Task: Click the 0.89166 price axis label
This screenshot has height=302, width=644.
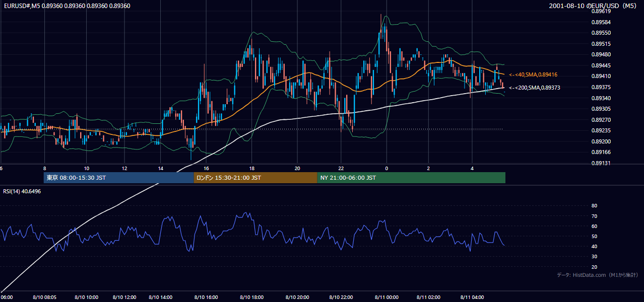Action: (x=600, y=152)
